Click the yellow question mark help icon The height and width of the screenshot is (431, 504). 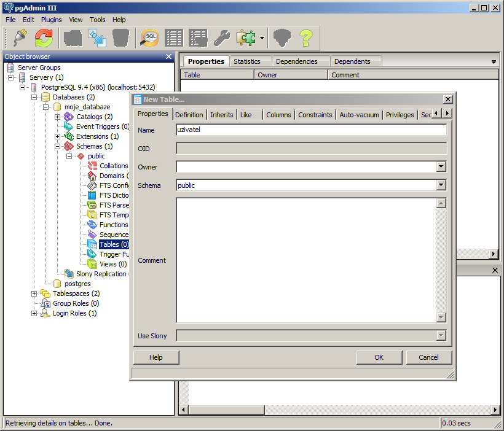306,38
